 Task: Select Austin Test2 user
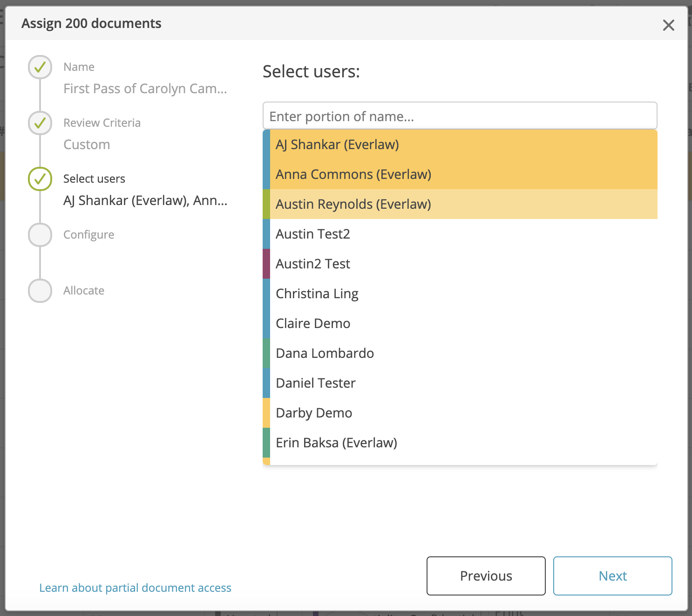coord(460,234)
